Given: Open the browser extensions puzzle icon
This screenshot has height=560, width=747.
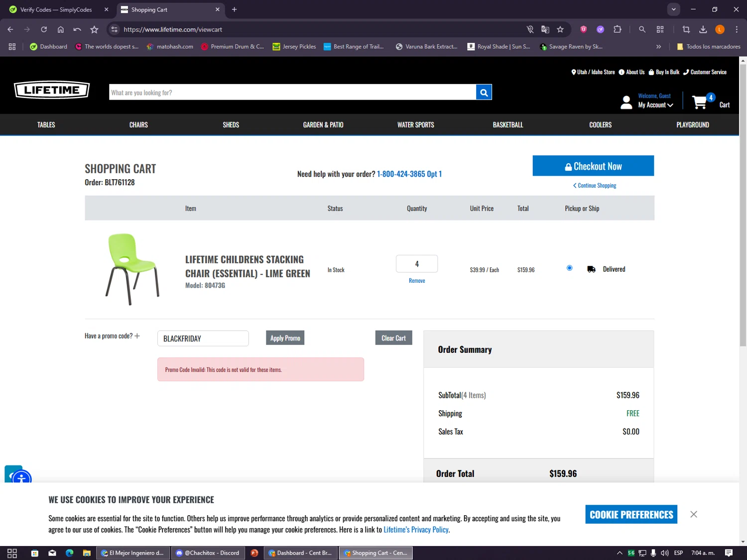Looking at the screenshot, I should click(x=618, y=29).
